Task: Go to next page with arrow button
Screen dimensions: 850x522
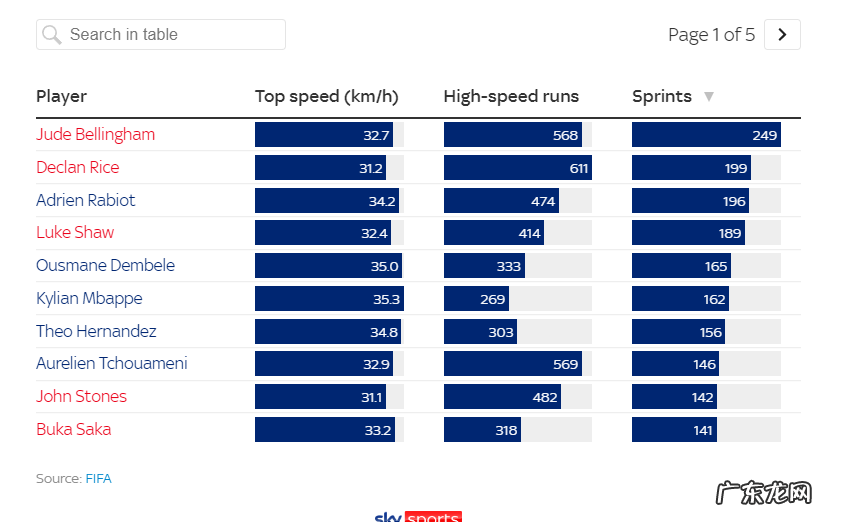Action: [782, 35]
